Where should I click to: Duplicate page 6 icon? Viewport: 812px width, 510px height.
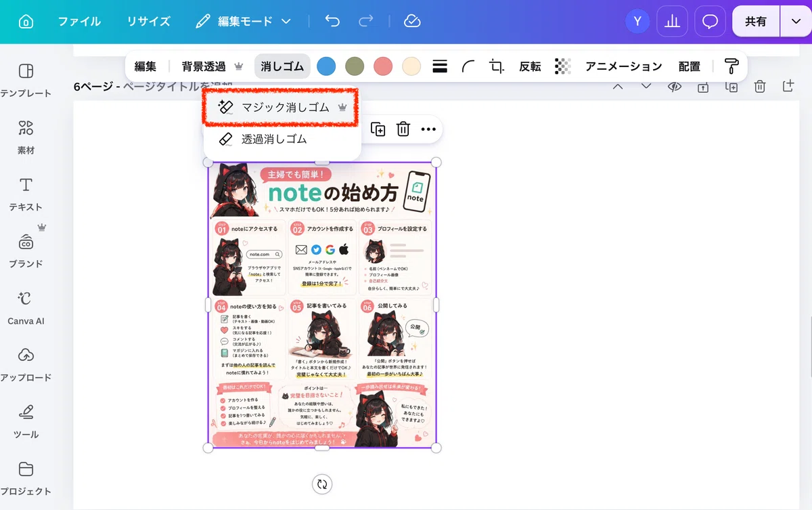click(731, 86)
